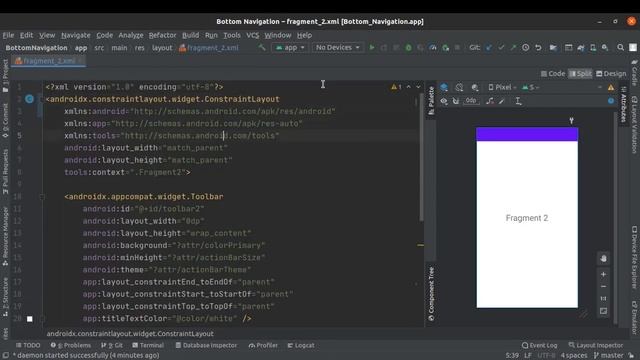Open the Attributes side panel
Viewport: 640px width, 360px height.
(624, 104)
